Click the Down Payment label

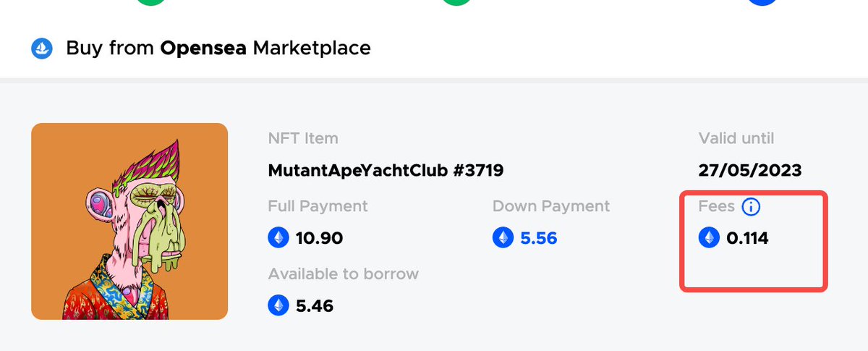click(551, 206)
